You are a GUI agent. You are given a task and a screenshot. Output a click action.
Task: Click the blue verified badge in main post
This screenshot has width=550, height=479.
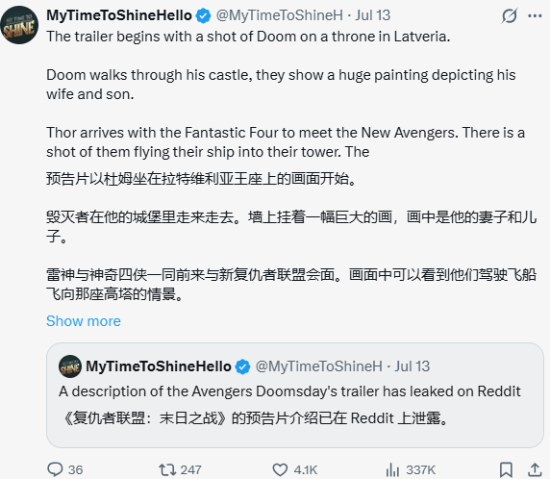(203, 16)
